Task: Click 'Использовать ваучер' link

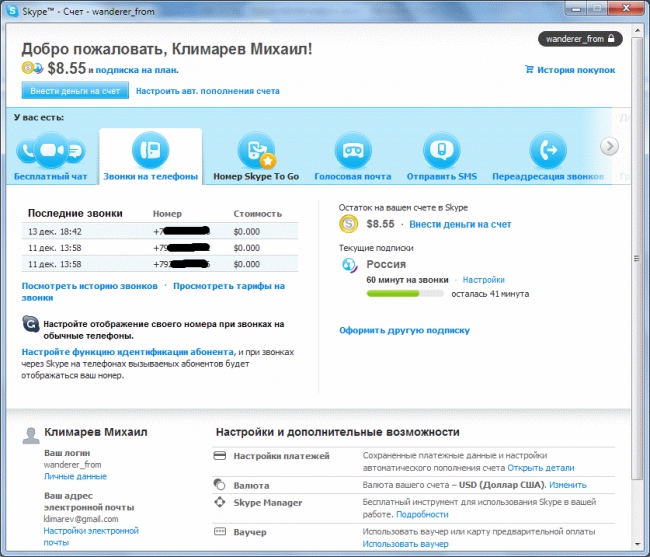Action: pyautogui.click(x=405, y=544)
